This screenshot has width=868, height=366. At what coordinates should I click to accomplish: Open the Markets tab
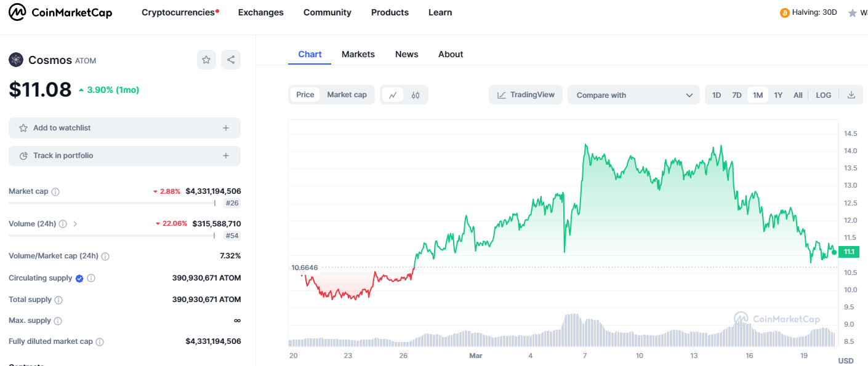tap(358, 54)
